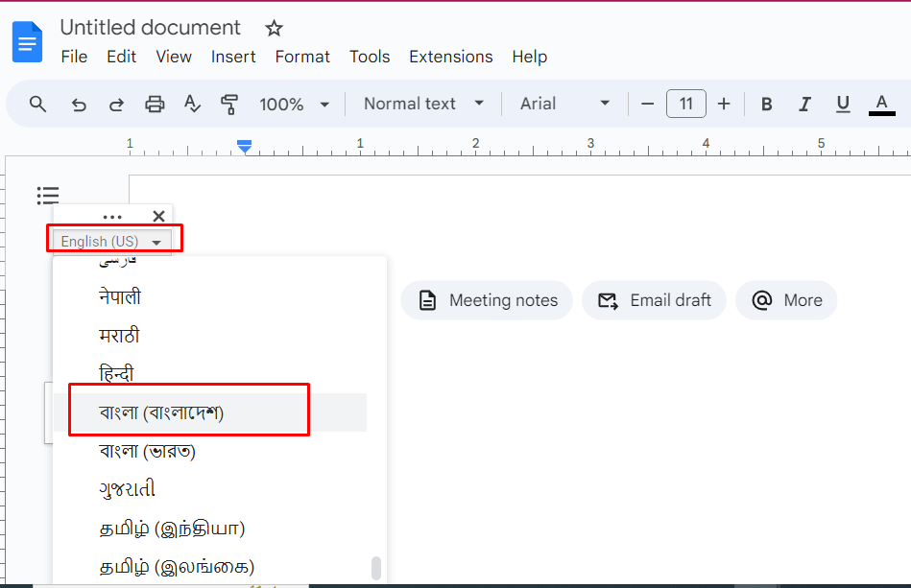
Task: Star the Untitled document
Action: point(274,28)
